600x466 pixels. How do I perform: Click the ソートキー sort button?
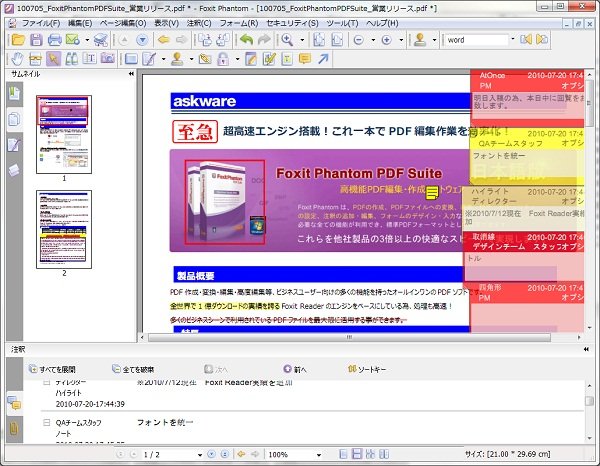(x=367, y=369)
